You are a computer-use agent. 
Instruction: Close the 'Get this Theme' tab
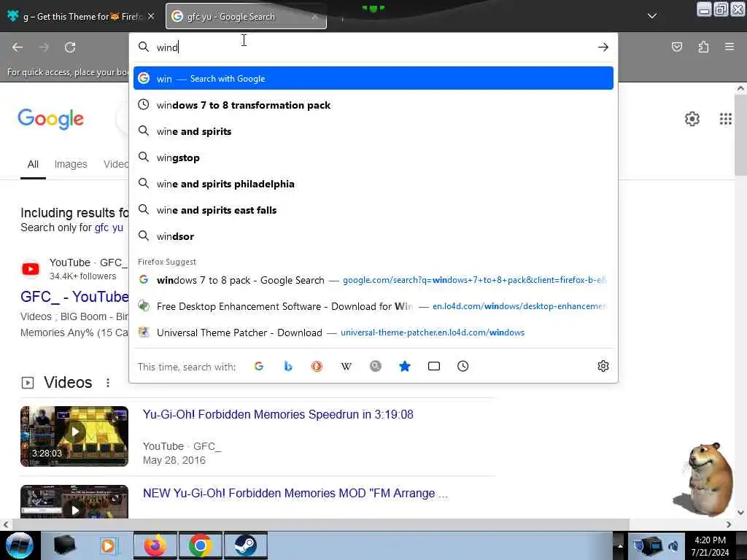(x=151, y=16)
